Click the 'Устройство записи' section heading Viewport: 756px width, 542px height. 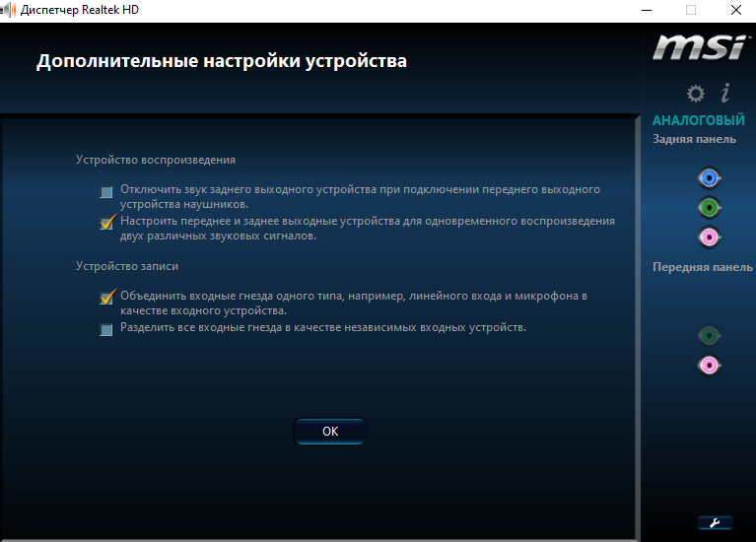click(x=127, y=266)
